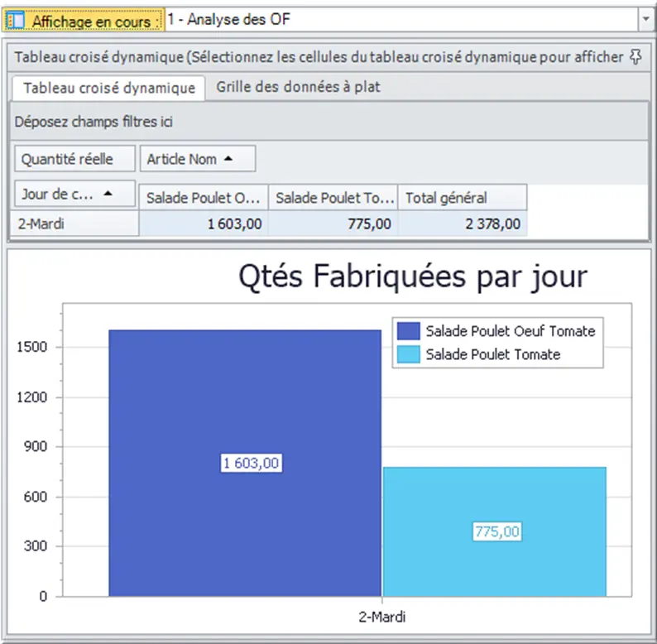Click the Affichage en cours layout icon
The height and width of the screenshot is (644, 657).
pos(16,20)
